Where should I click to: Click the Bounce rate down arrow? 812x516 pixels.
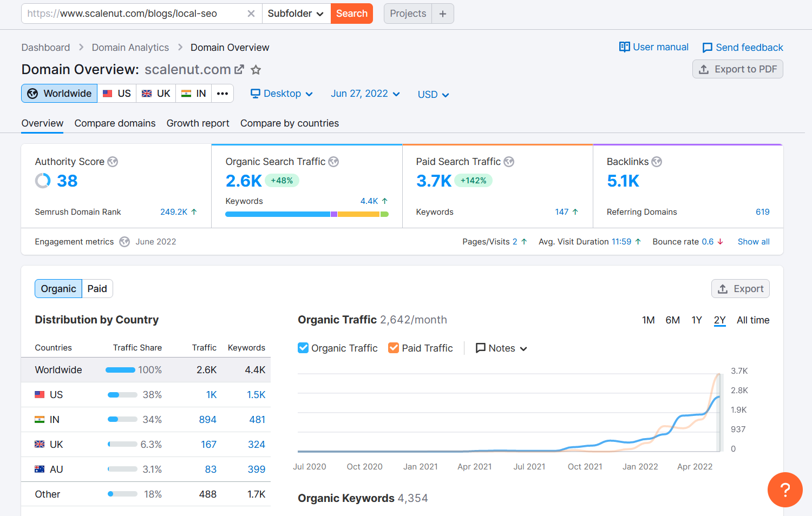coord(720,242)
